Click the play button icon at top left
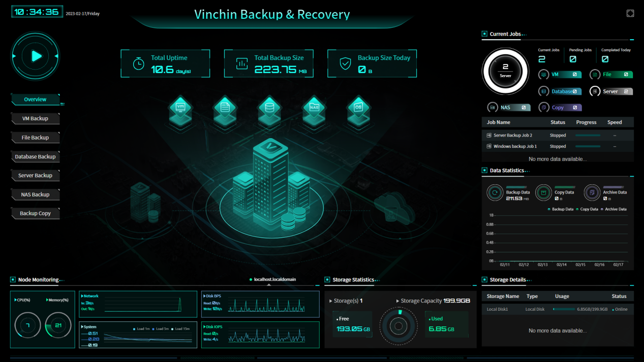Image resolution: width=644 pixels, height=362 pixels. point(35,55)
